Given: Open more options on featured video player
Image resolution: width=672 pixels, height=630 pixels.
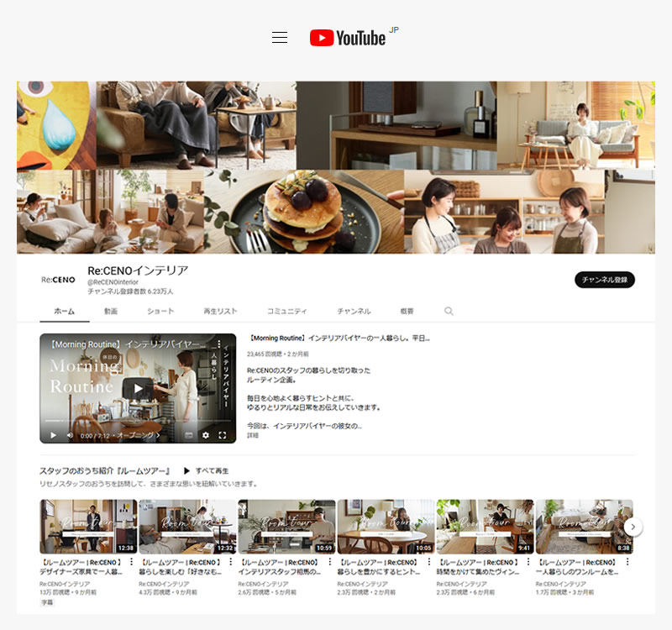Looking at the screenshot, I should 219,344.
